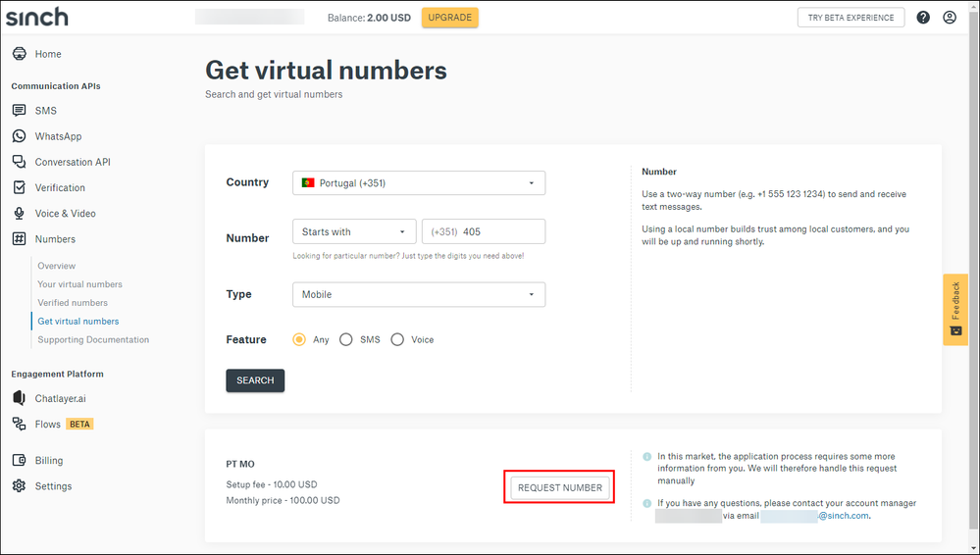Click the Chatlayer.ai icon
Image resolution: width=980 pixels, height=555 pixels.
pyautogui.click(x=20, y=398)
